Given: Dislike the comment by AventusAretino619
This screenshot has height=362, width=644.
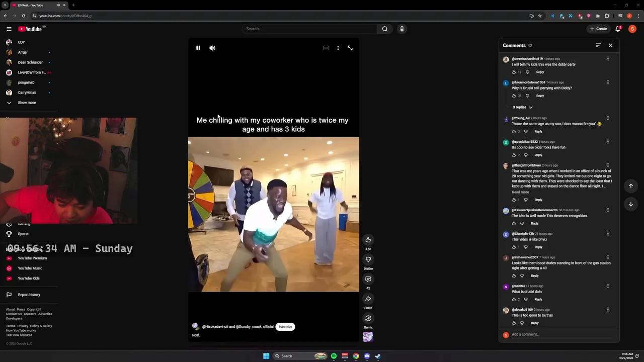Looking at the screenshot, I should click(x=527, y=72).
